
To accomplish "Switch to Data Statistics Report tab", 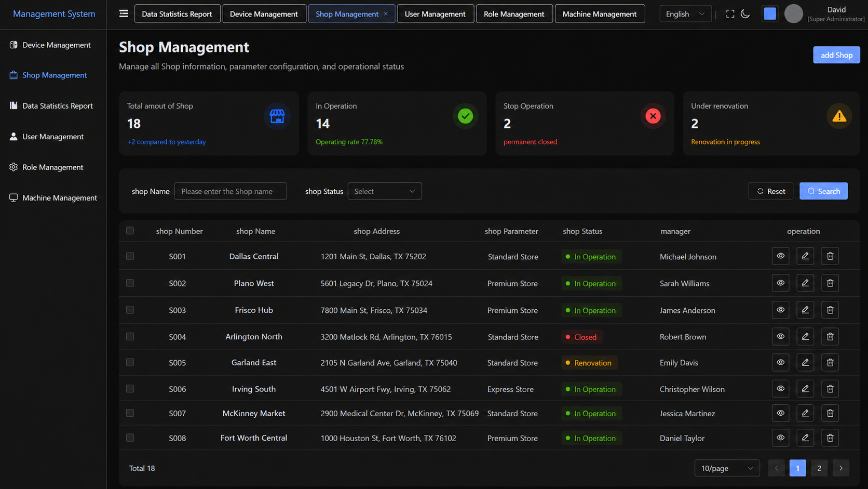I will [x=177, y=14].
